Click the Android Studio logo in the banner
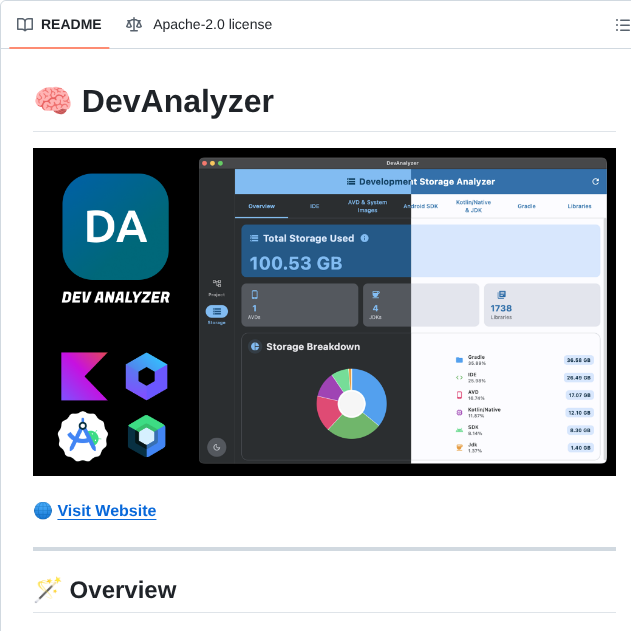This screenshot has height=631, width=631. (x=83, y=437)
